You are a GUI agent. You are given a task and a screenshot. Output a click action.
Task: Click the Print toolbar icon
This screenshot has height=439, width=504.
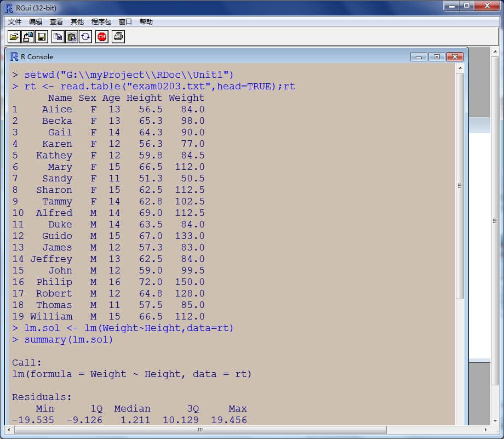pyautogui.click(x=118, y=37)
